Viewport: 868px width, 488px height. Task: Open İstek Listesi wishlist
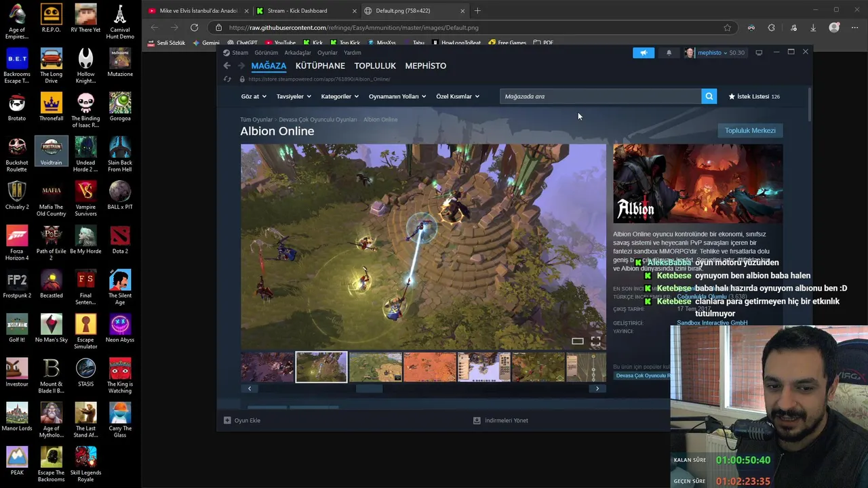(x=754, y=96)
